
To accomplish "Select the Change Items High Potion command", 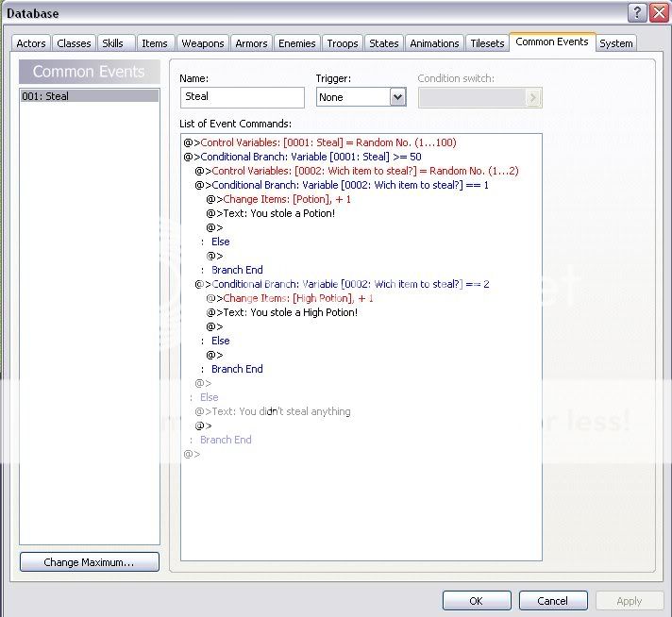I will [298, 298].
